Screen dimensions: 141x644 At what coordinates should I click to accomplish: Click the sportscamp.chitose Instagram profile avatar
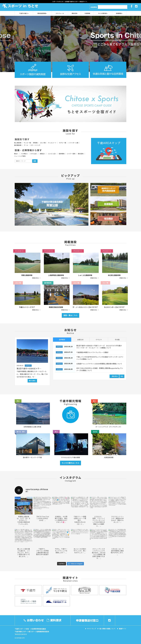point(19,490)
